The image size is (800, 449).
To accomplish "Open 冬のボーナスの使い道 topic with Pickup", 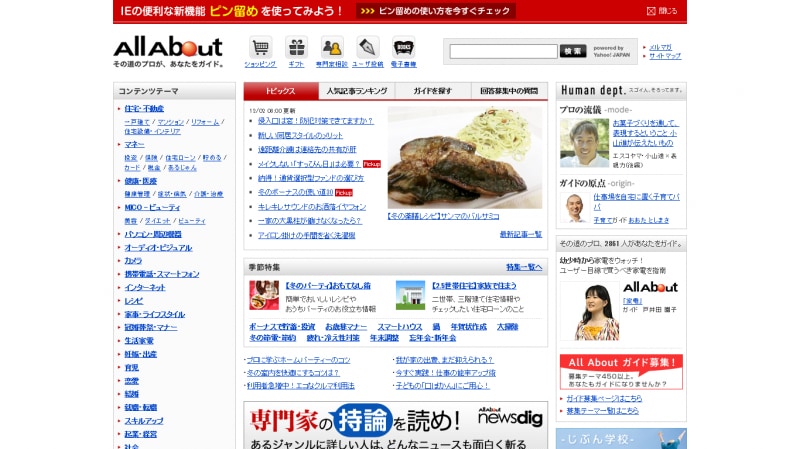I will pyautogui.click(x=295, y=192).
